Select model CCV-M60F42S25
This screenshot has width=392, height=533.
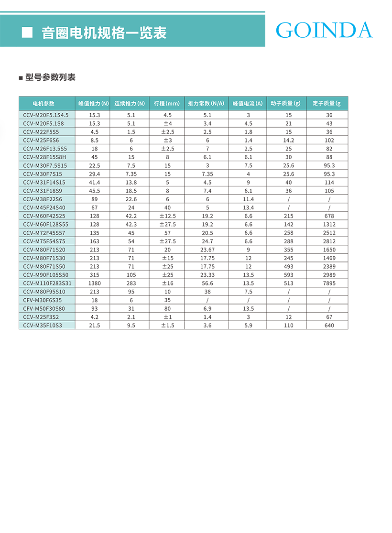(x=44, y=216)
